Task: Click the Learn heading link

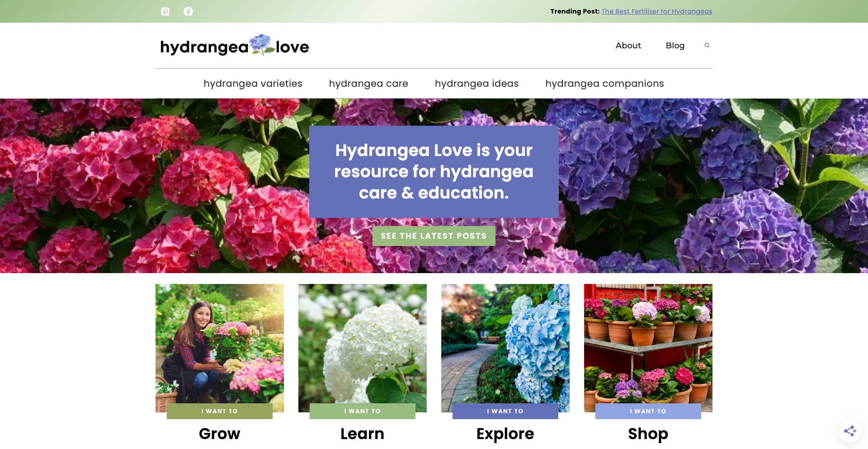Action: pyautogui.click(x=362, y=434)
